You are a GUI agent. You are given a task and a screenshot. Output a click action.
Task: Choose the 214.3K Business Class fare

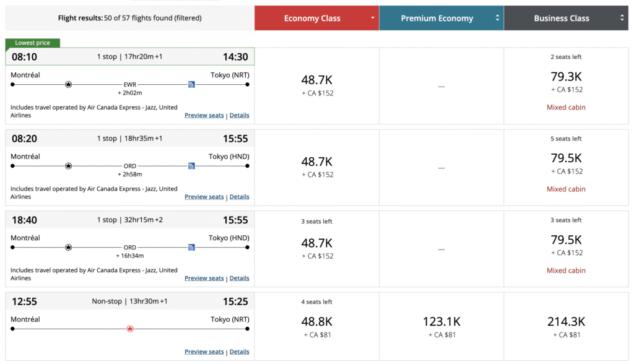[x=566, y=322]
